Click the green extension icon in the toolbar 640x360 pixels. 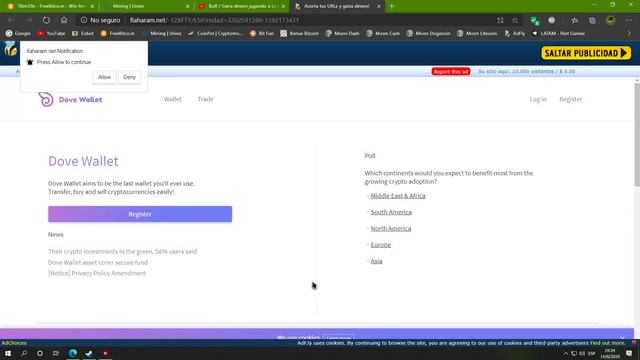coord(534,20)
